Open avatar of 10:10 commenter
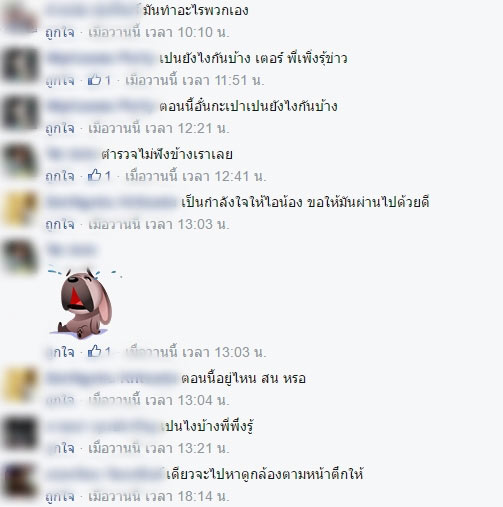Image resolution: width=503 pixels, height=507 pixels. 20,20
